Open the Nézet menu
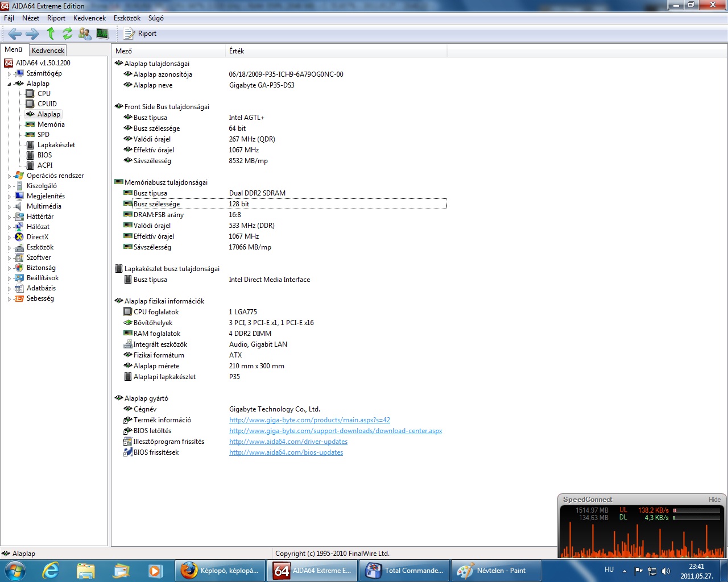 (31, 18)
